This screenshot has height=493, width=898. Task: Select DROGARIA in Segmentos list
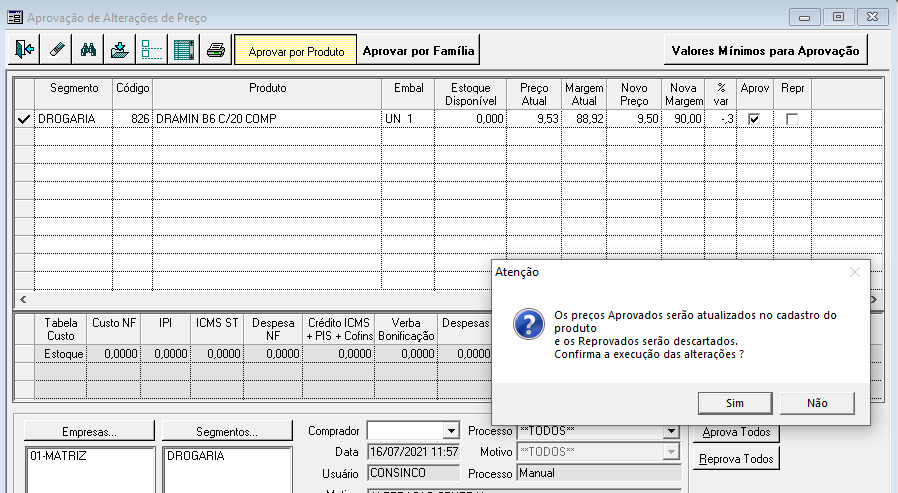click(x=195, y=456)
